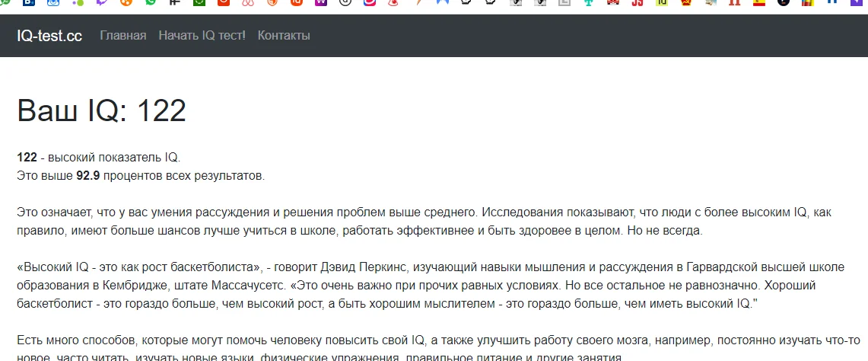This screenshot has height=361, width=868.
Task: Open the green WhatsApp bookmark icon
Action: [151, 2]
